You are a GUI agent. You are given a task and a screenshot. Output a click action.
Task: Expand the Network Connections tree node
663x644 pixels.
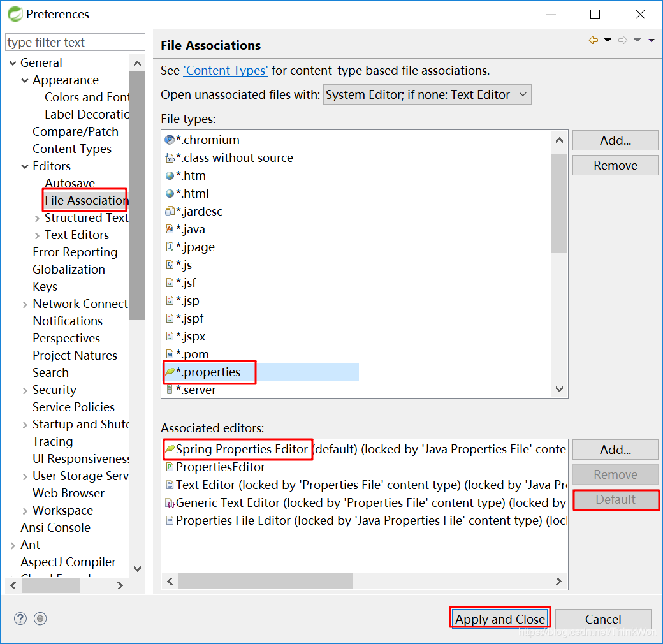click(x=25, y=304)
